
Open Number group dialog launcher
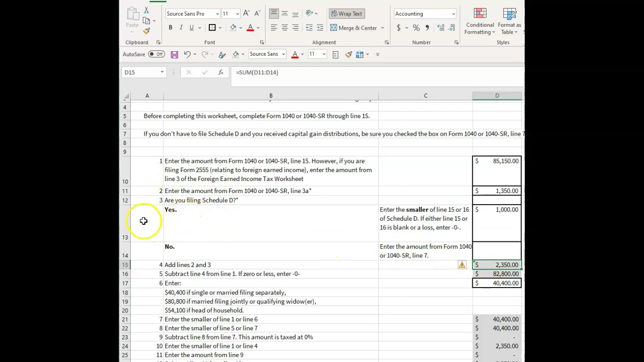click(456, 43)
